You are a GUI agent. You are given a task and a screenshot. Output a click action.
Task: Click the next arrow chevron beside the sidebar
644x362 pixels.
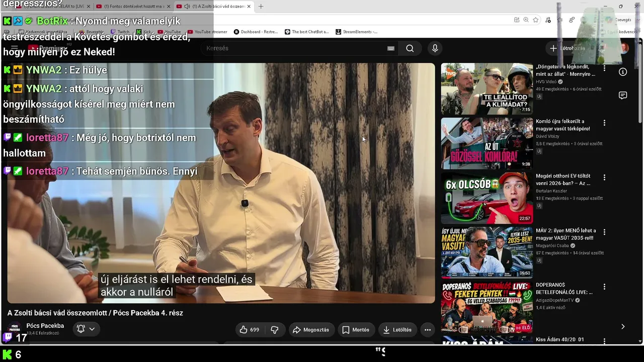point(623,327)
